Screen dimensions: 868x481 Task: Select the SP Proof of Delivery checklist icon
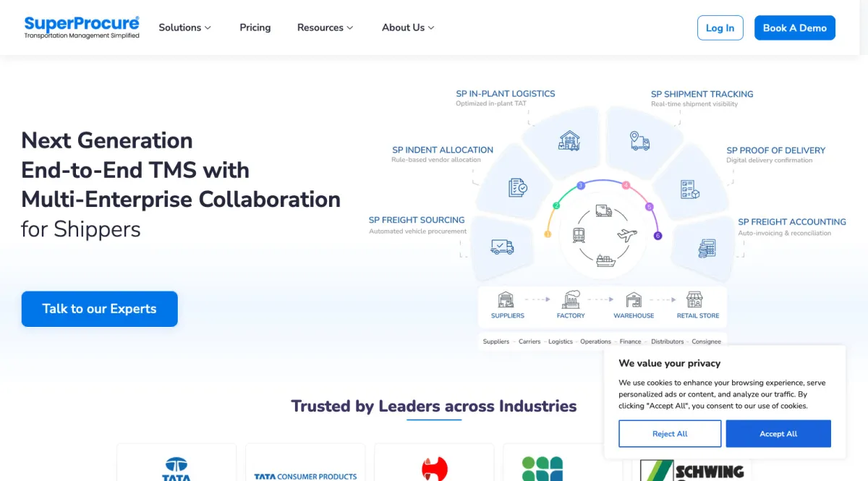[690, 189]
